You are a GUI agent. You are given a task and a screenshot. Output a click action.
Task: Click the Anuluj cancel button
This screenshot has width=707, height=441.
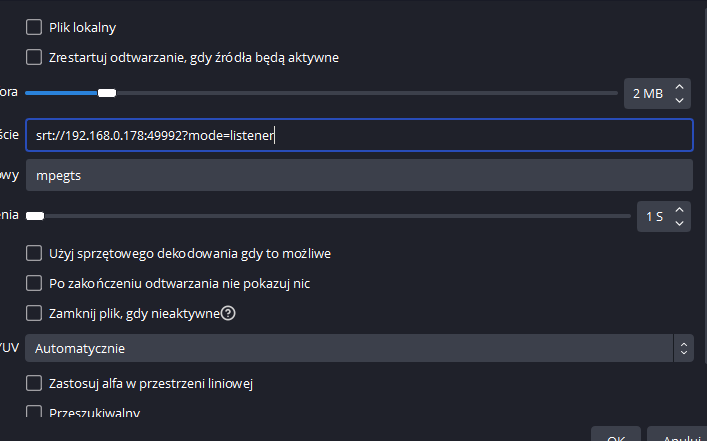click(x=677, y=434)
